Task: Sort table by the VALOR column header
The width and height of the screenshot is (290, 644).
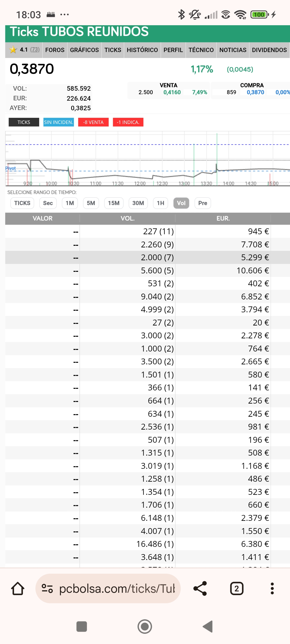Action: coord(42,218)
